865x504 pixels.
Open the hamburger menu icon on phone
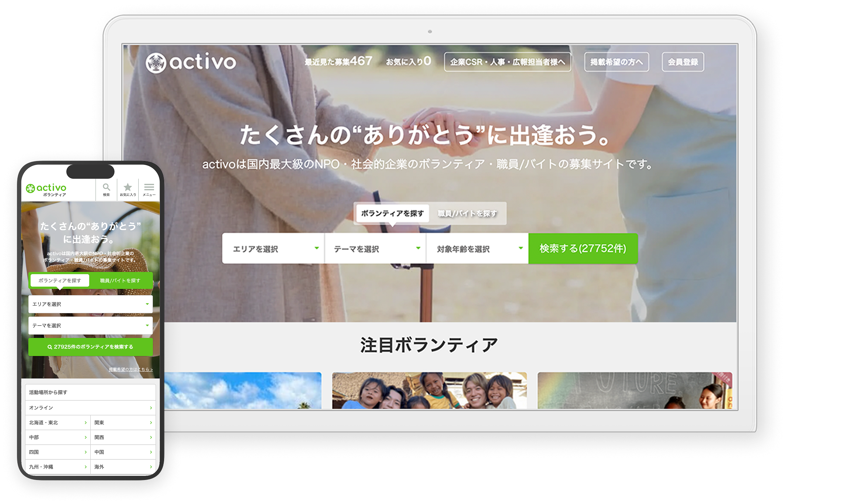(149, 189)
